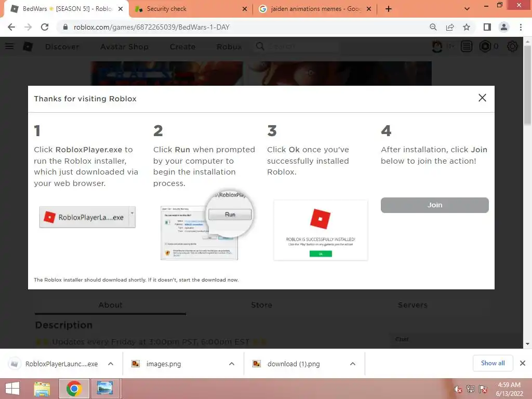Open Create in Roblox nav
This screenshot has height=399, width=532.
[x=182, y=46]
